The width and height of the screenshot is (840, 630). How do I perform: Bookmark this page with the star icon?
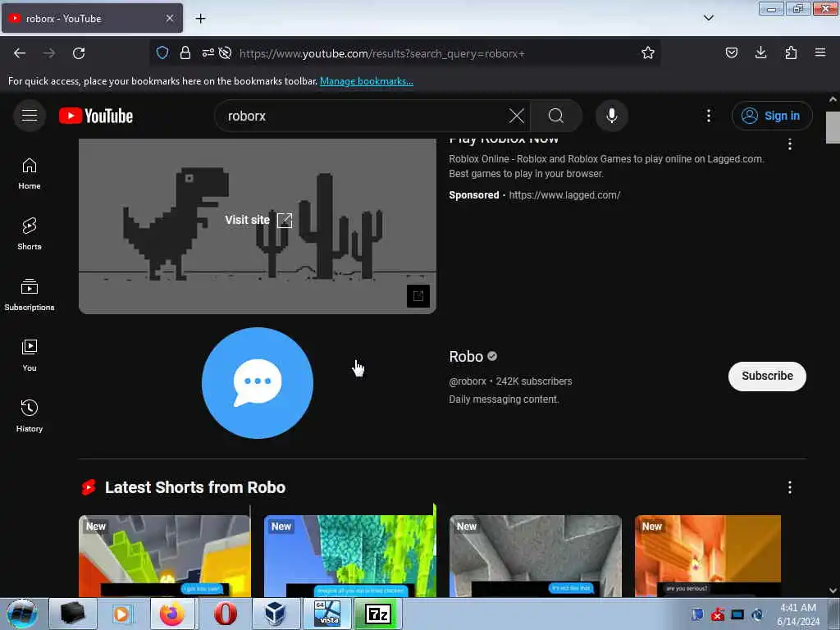[648, 52]
